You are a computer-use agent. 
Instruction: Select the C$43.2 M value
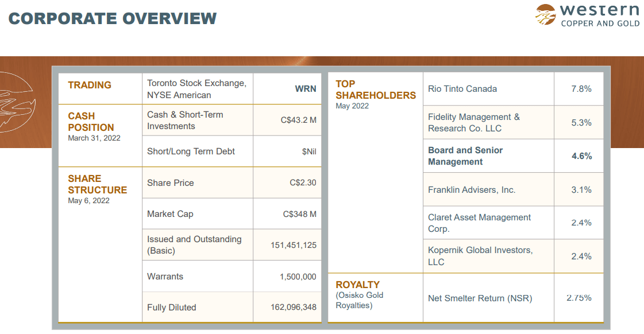pos(299,120)
